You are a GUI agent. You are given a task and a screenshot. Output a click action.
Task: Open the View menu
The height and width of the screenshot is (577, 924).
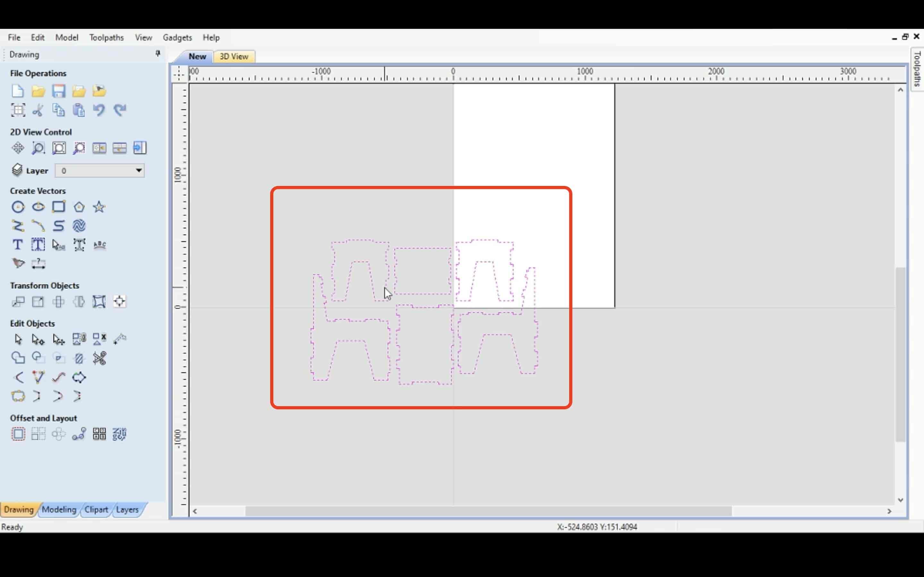coord(144,37)
